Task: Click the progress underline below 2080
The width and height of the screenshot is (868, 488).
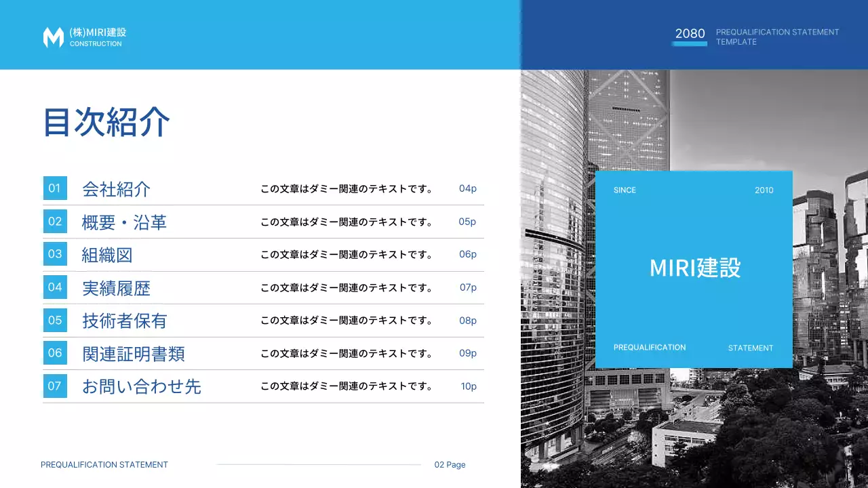Action: click(x=689, y=43)
